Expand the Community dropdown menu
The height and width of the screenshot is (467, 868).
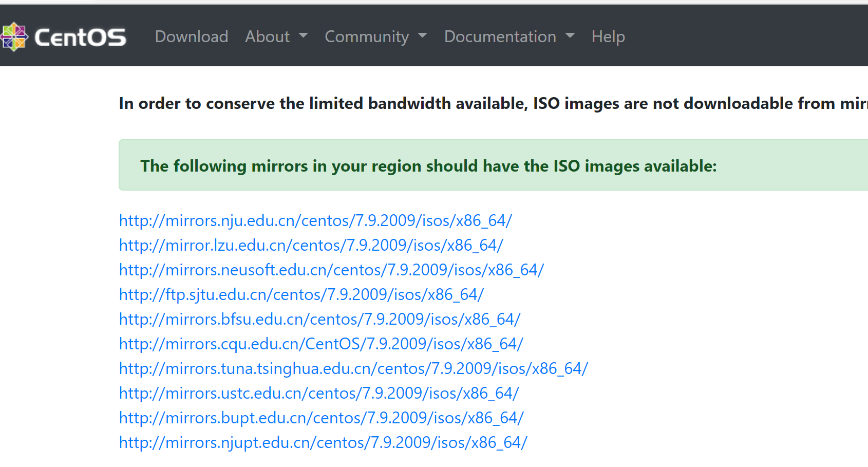click(x=375, y=36)
